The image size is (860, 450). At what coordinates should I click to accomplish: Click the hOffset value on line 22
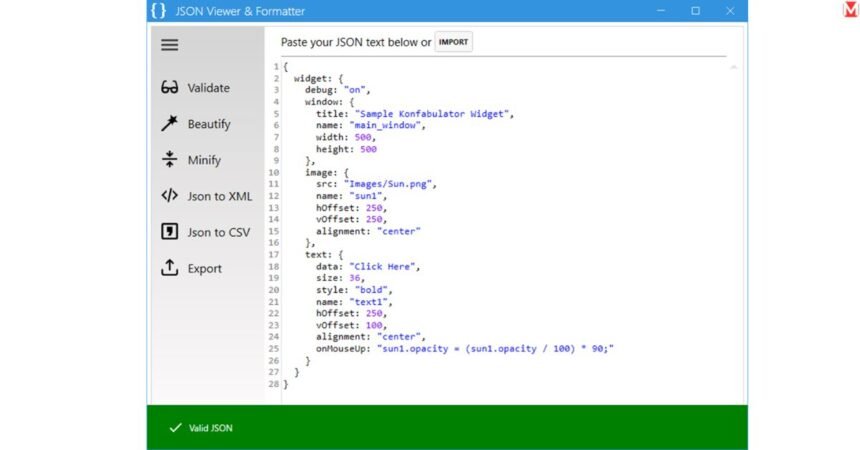coord(374,313)
